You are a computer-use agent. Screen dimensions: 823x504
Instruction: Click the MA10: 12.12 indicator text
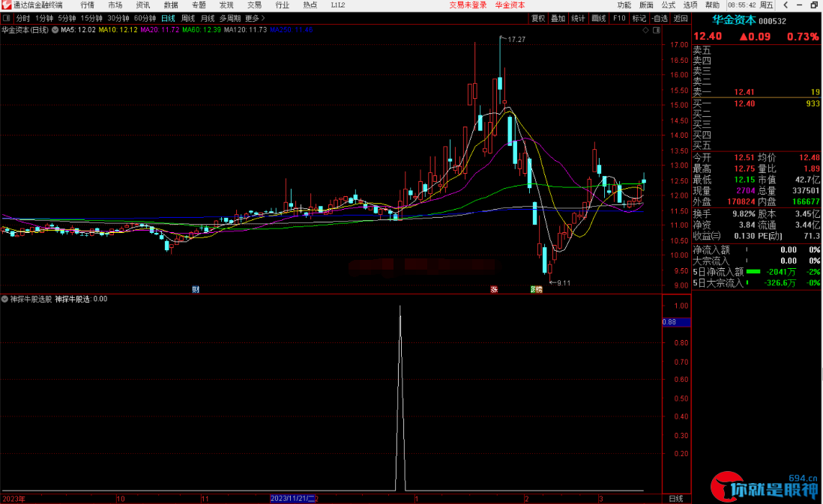(118, 30)
